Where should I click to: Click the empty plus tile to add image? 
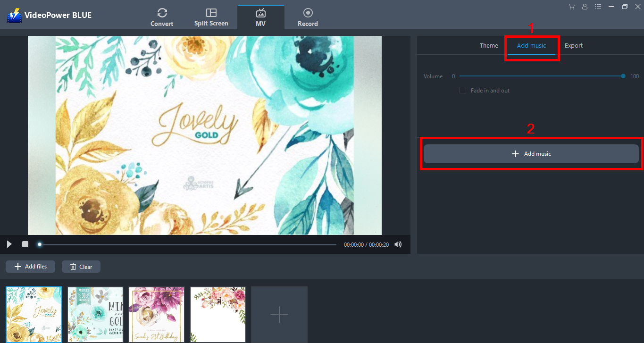tap(279, 314)
